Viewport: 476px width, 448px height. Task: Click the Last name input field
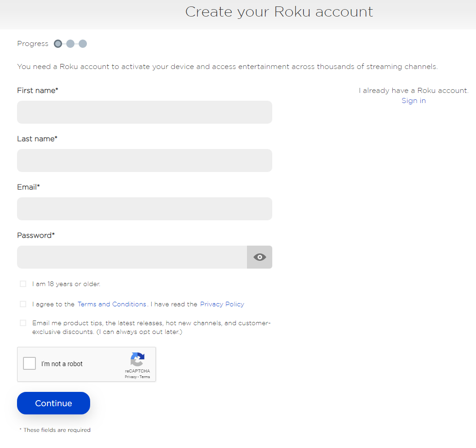[x=144, y=160]
